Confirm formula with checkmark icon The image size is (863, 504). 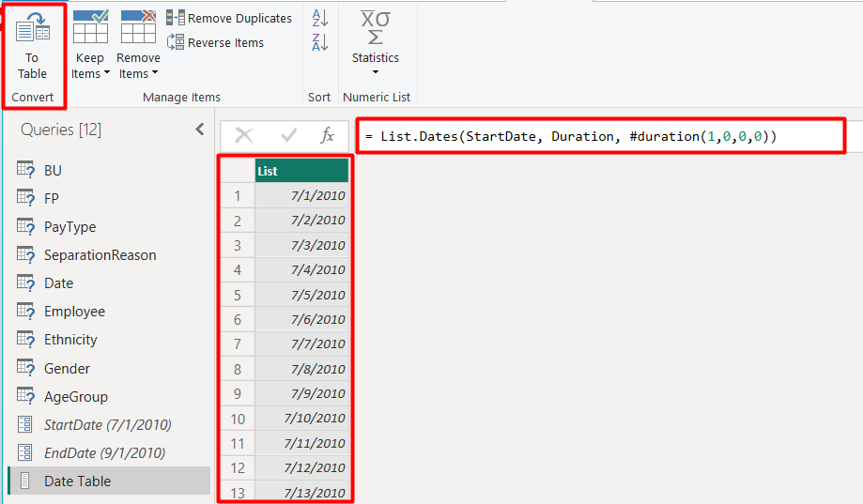click(x=289, y=135)
